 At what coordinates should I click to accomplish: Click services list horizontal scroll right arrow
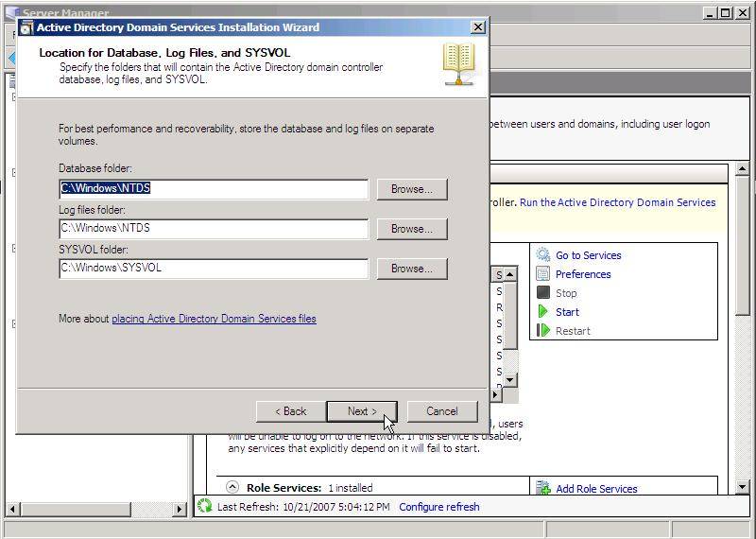pyautogui.click(x=495, y=394)
